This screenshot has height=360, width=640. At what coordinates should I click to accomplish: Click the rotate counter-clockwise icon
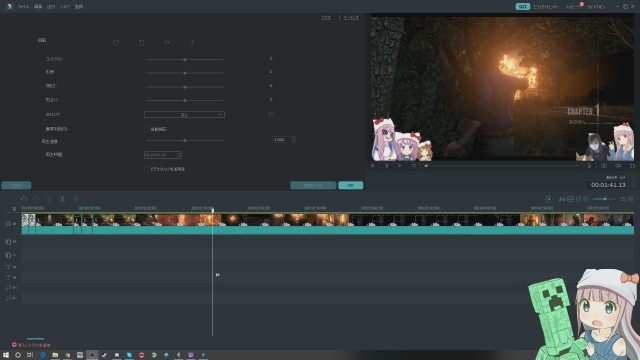tap(142, 42)
